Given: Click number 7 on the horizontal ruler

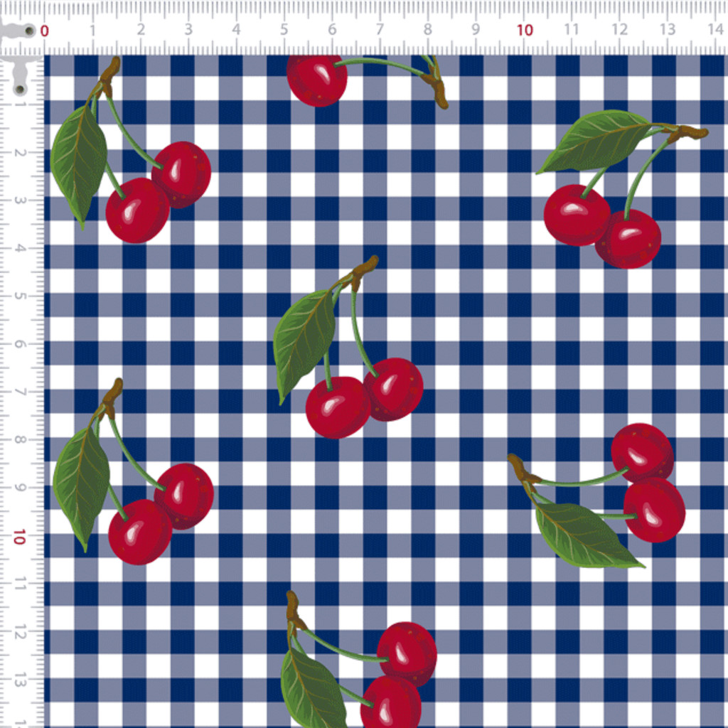Looking at the screenshot, I should coord(380,29).
